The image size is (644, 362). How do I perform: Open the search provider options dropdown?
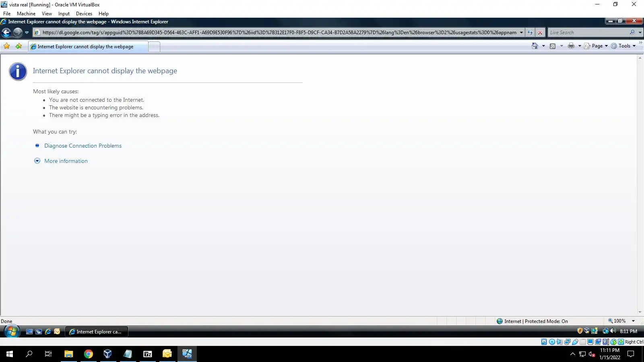[640, 33]
